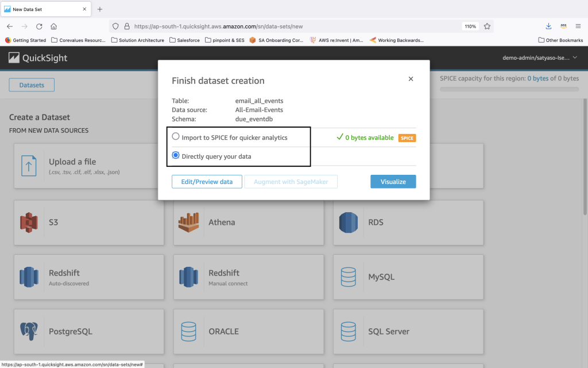Select Redshift Auto-discovered icon
Viewport: 588px width, 368px height.
click(x=29, y=277)
